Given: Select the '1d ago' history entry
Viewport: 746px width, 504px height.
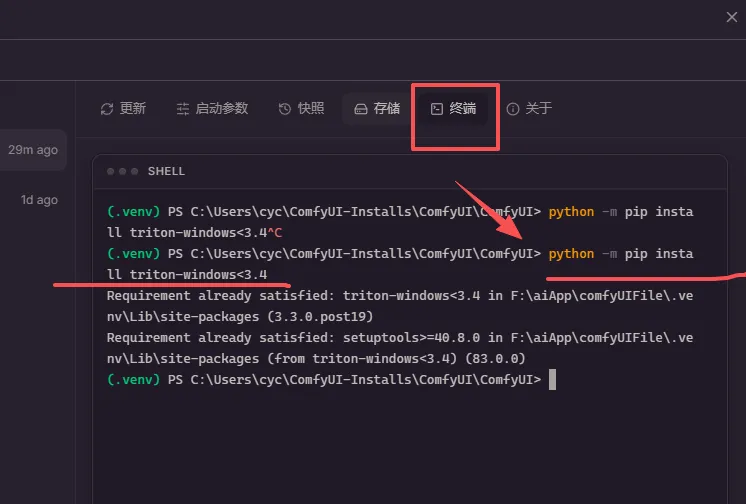Looking at the screenshot, I should pyautogui.click(x=39, y=200).
